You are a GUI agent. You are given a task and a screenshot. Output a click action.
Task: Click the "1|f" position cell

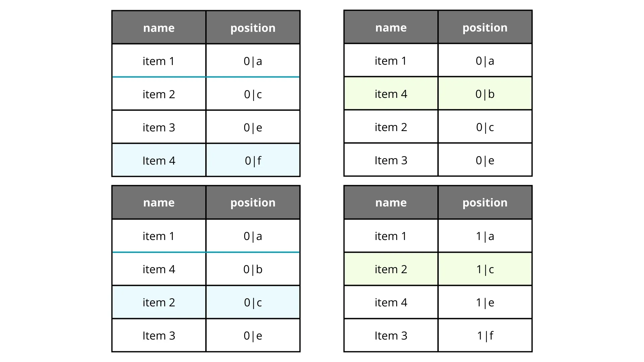point(485,336)
